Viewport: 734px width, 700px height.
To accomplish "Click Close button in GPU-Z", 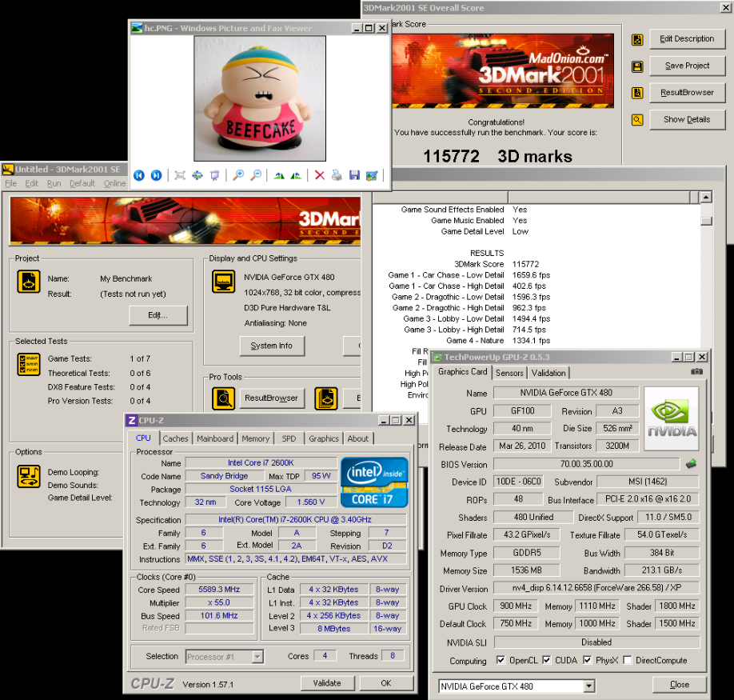I will pos(680,685).
